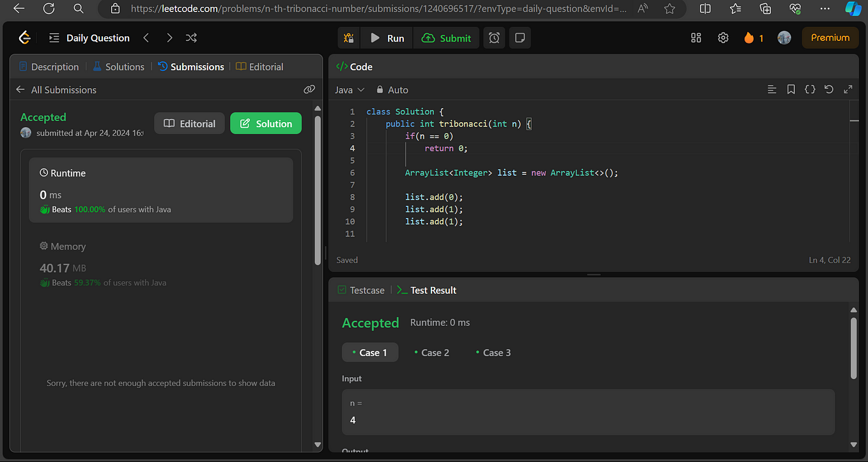The image size is (868, 462).
Task: Open the Java language dropdown
Action: tap(350, 89)
